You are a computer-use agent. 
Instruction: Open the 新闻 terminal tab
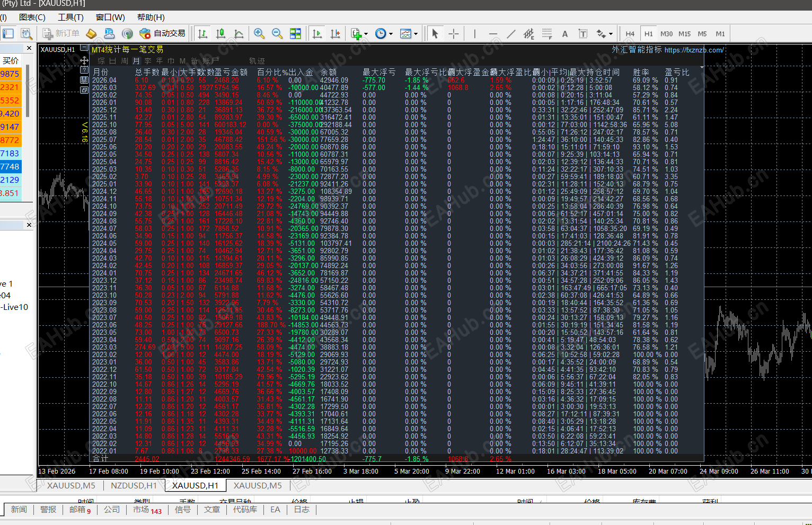(x=19, y=510)
